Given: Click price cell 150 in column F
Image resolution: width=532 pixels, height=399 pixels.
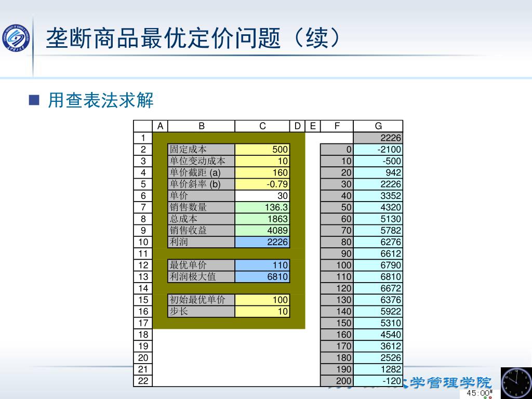Looking at the screenshot, I should [337, 323].
